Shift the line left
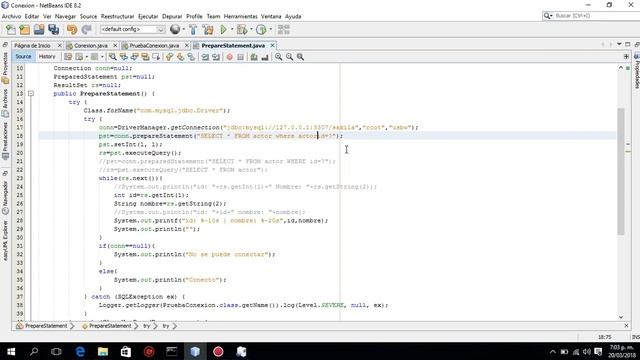 click(x=205, y=57)
